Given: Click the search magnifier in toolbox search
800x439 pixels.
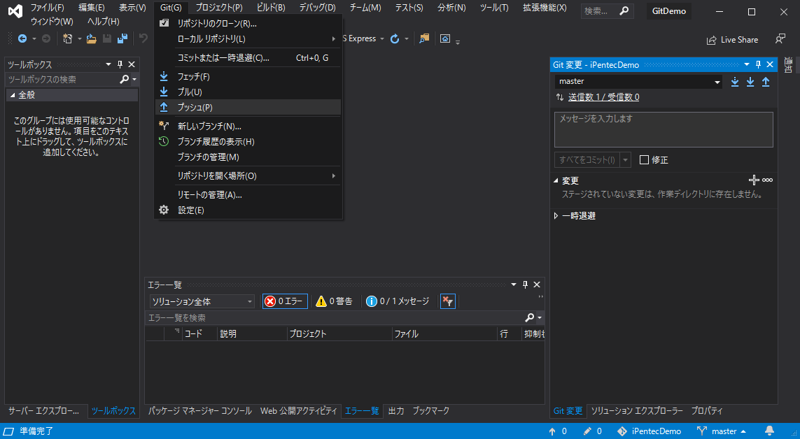Looking at the screenshot, I should click(x=124, y=79).
